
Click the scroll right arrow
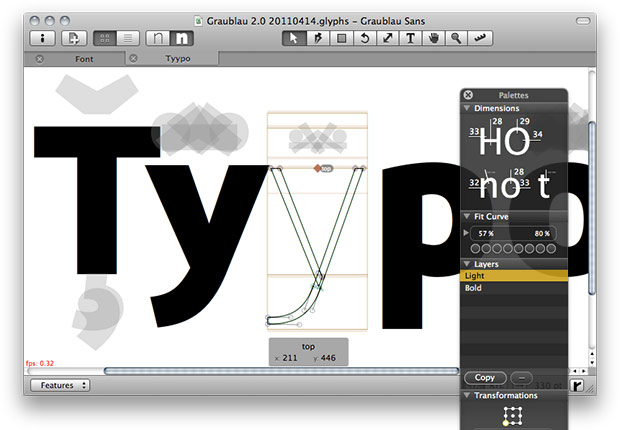pos(583,371)
